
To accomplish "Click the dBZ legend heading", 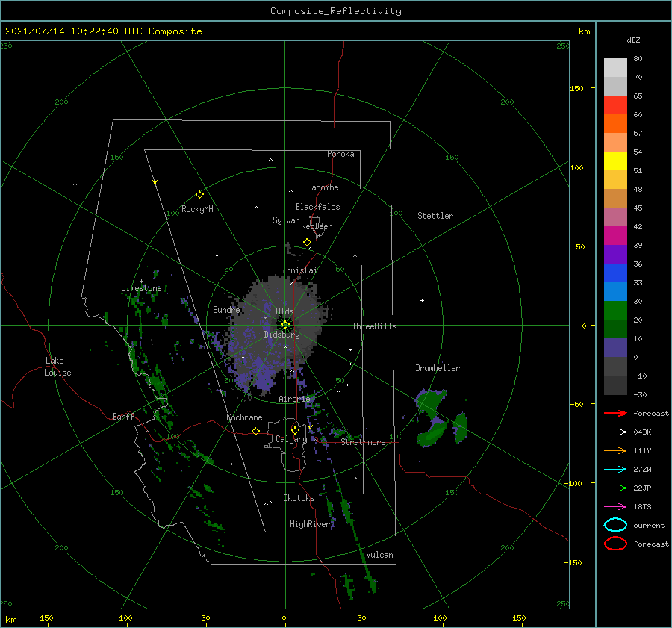I will click(633, 40).
